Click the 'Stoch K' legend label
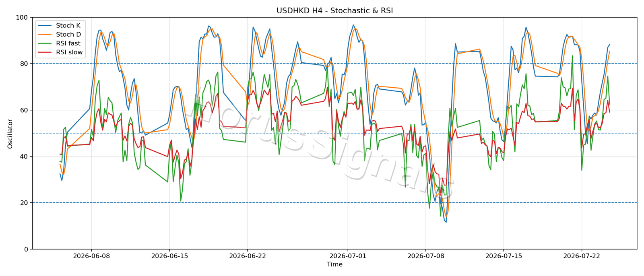644x276 pixels. (x=68, y=26)
